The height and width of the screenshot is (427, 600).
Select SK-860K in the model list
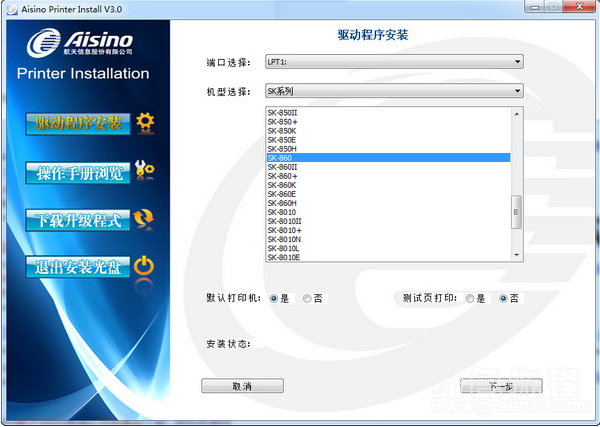(388, 185)
